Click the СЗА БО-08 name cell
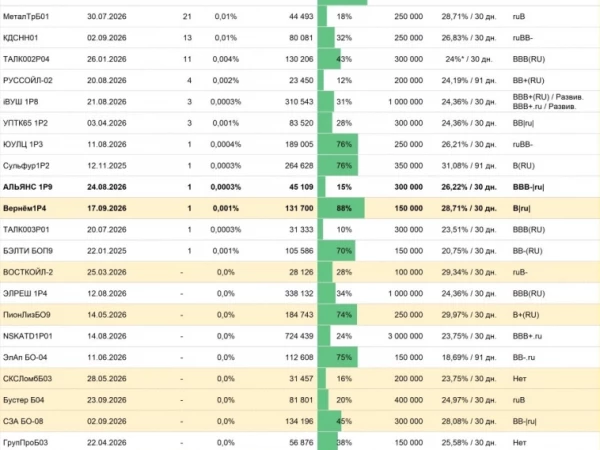 [23, 421]
